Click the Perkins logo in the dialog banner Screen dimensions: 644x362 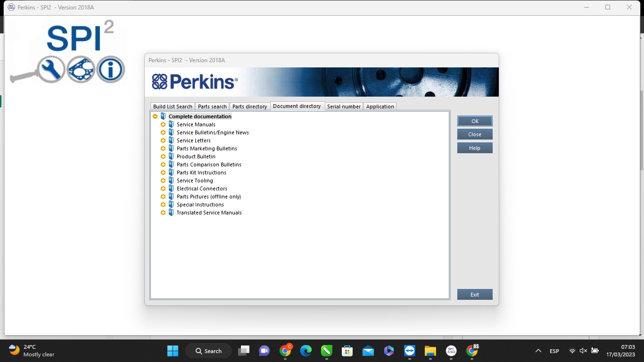193,82
